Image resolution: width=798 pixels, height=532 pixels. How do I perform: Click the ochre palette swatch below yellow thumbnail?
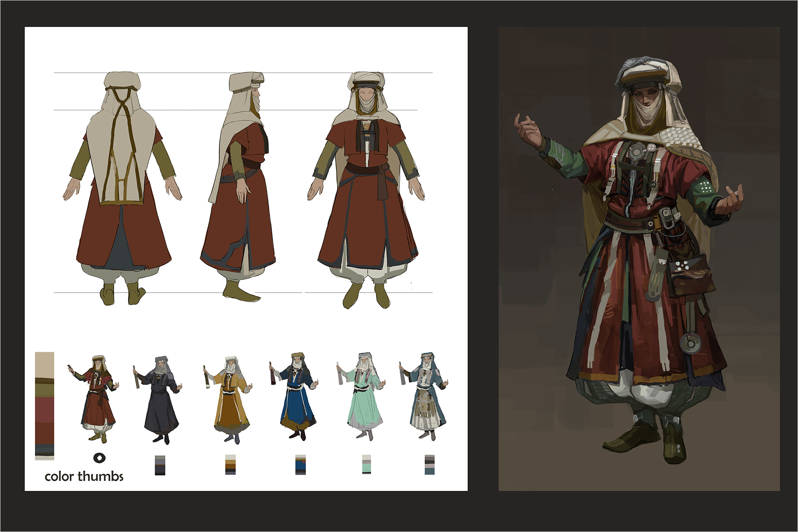(230, 465)
